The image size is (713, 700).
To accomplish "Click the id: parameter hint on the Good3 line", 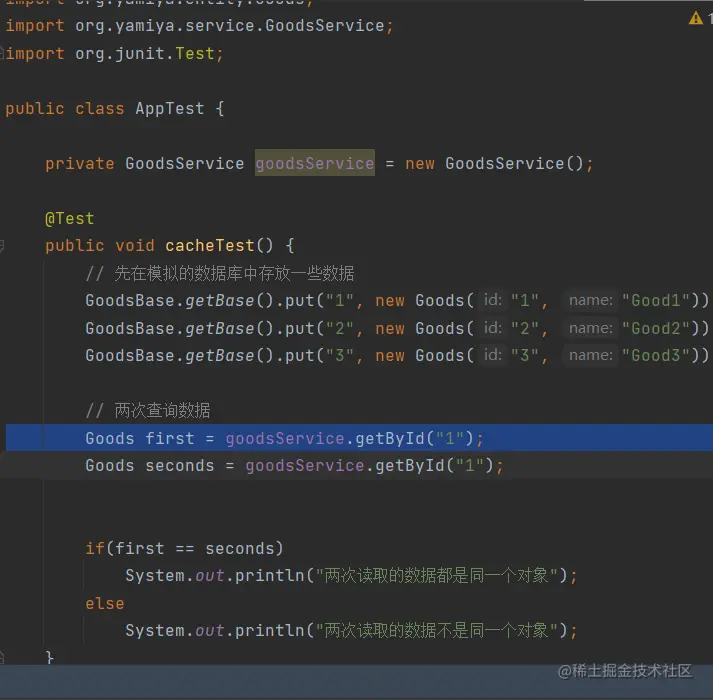I will click(x=493, y=355).
